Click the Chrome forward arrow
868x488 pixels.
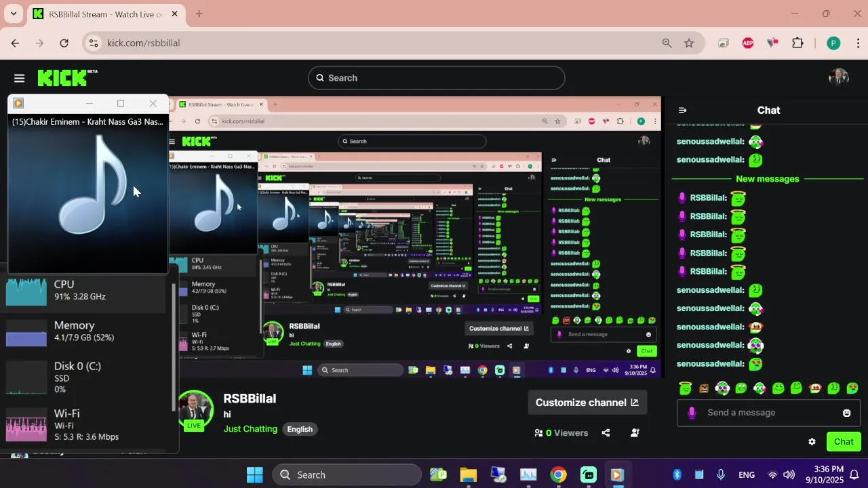[39, 43]
